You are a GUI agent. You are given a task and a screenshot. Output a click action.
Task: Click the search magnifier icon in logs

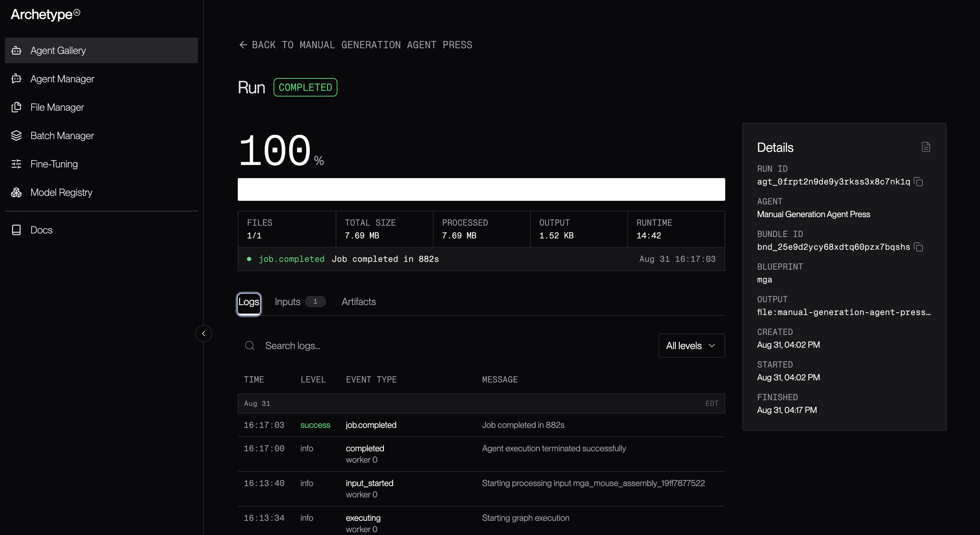249,346
